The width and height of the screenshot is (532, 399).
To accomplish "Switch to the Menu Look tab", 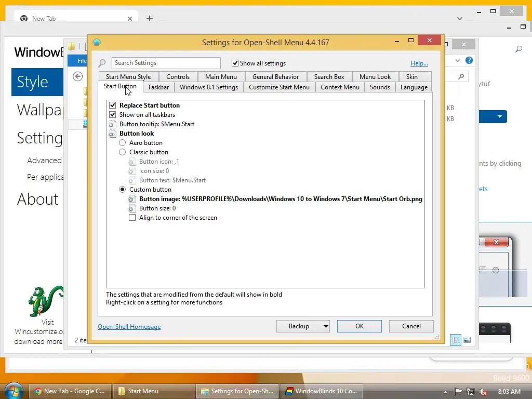I will pos(375,77).
